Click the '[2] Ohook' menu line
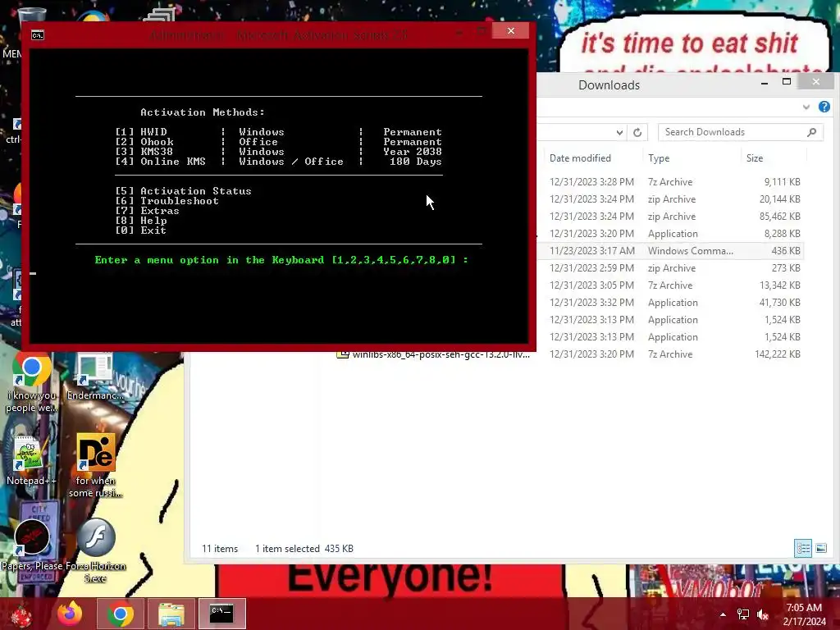840x630 pixels. point(279,142)
